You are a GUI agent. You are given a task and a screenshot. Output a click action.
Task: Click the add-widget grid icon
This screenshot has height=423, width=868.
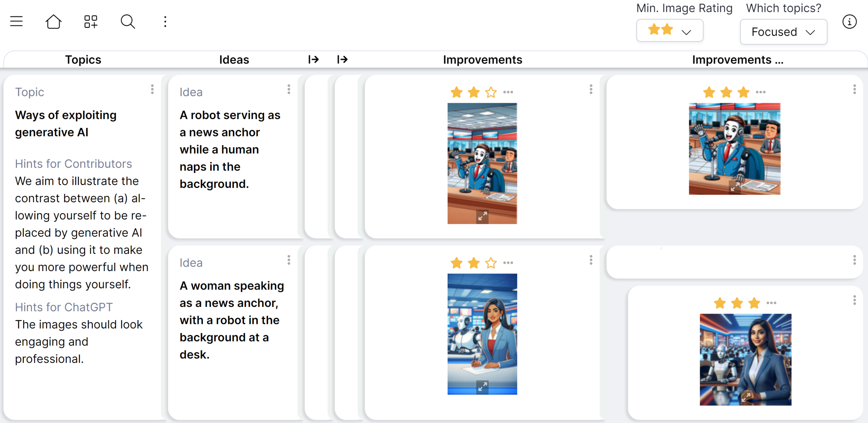click(91, 22)
